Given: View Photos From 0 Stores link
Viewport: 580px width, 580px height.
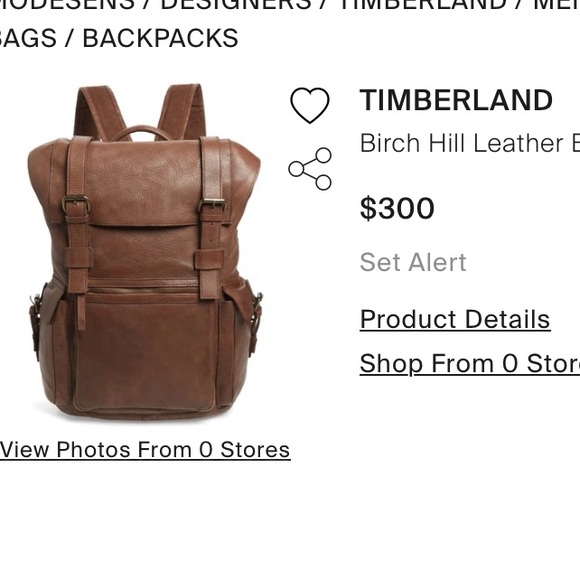Looking at the screenshot, I should (x=145, y=450).
